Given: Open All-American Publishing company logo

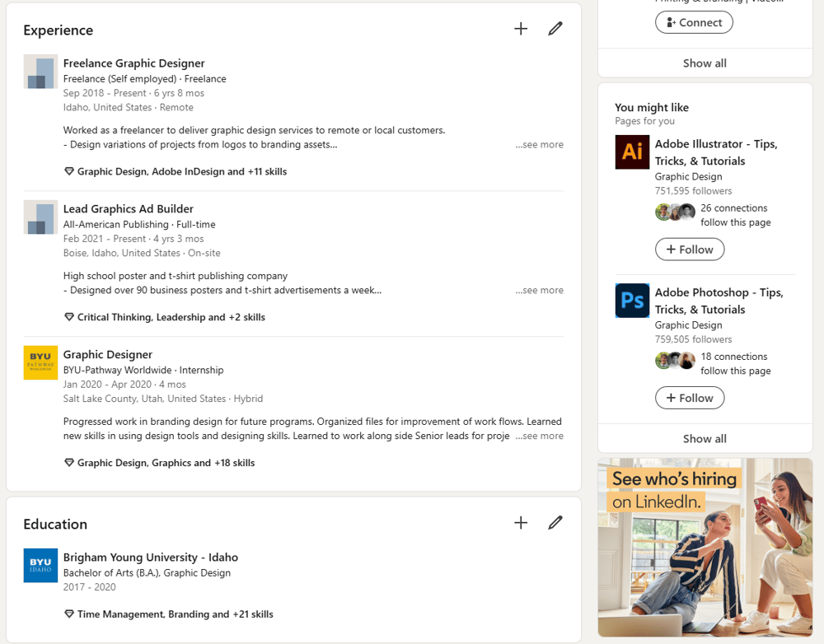Looking at the screenshot, I should pyautogui.click(x=40, y=217).
